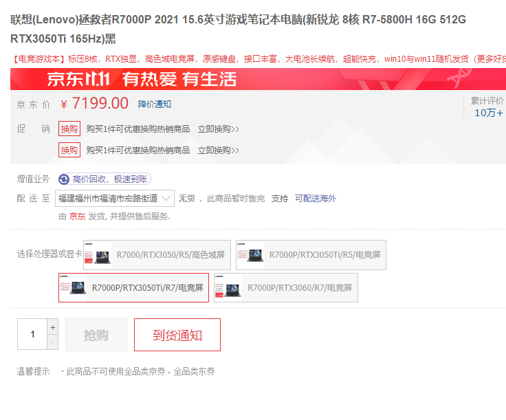Screen dimensions: 506x420
Task: Click the 累计评价 label
Action: click(x=487, y=100)
